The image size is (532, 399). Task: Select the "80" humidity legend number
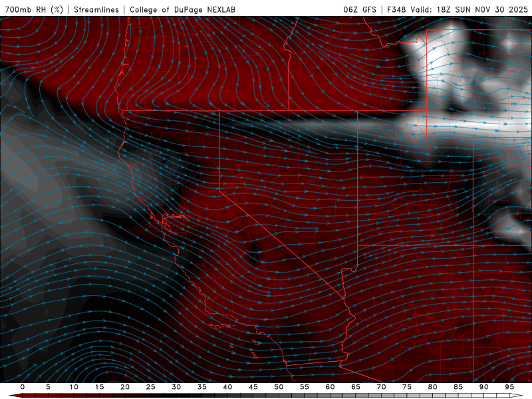click(x=432, y=387)
